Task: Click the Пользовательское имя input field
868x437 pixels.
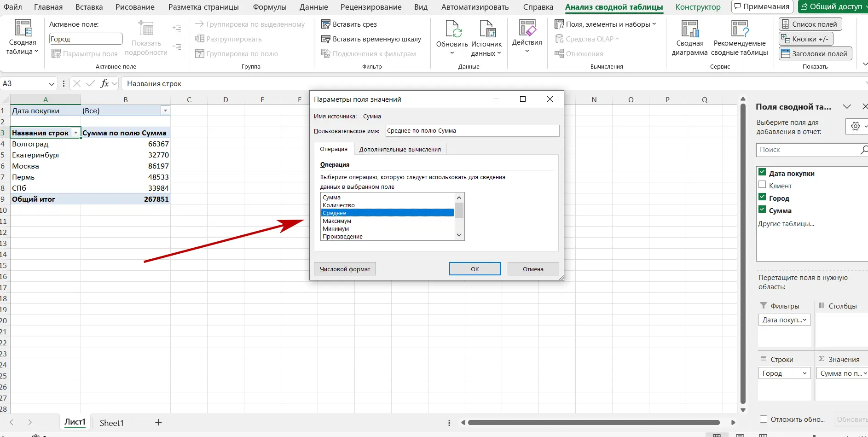Action: click(x=472, y=131)
